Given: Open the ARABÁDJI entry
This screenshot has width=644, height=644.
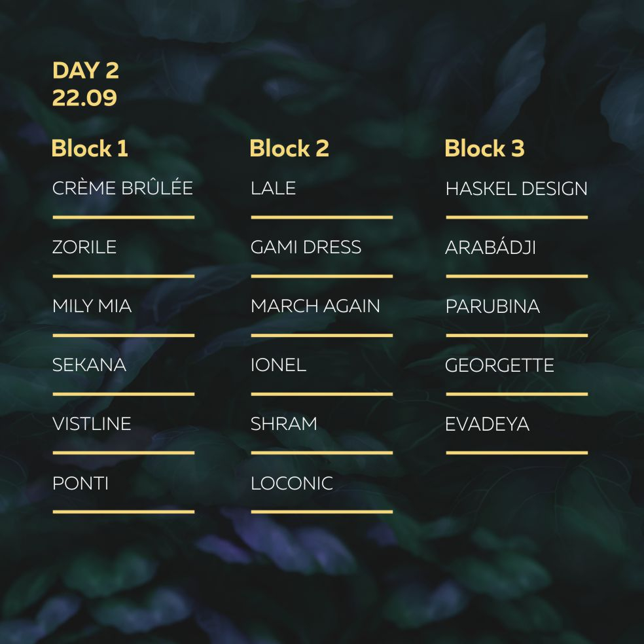Looking at the screenshot, I should 490,247.
